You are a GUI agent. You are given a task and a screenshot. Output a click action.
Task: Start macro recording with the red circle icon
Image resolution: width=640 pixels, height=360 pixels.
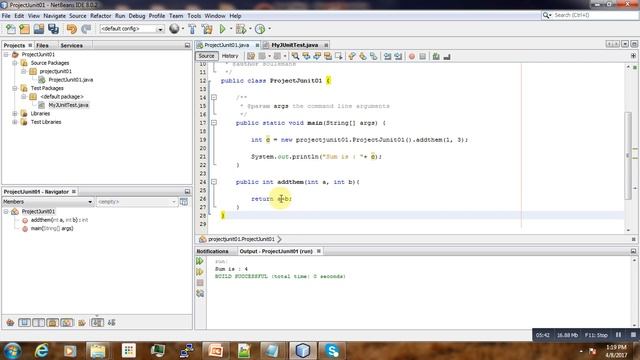(412, 56)
